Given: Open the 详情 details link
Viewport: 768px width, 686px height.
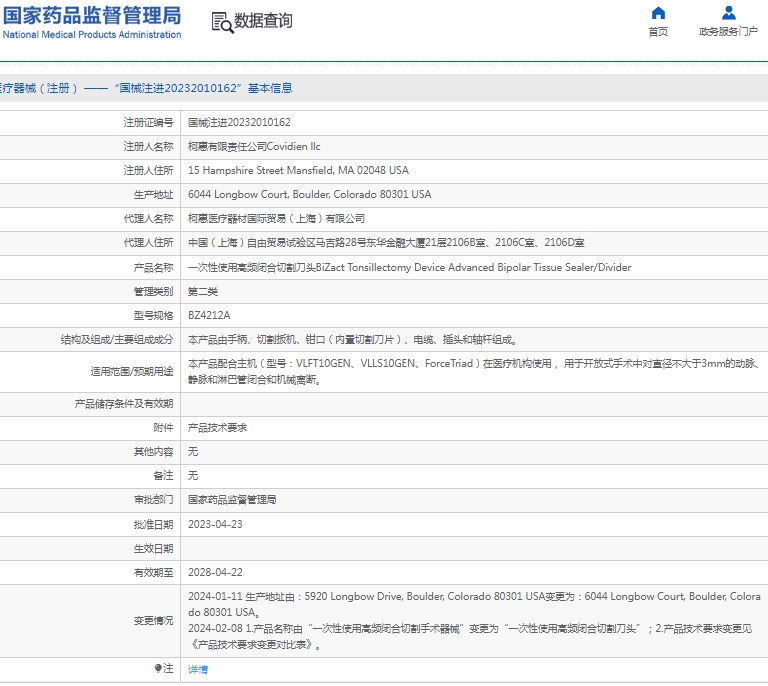Looking at the screenshot, I should [x=198, y=669].
